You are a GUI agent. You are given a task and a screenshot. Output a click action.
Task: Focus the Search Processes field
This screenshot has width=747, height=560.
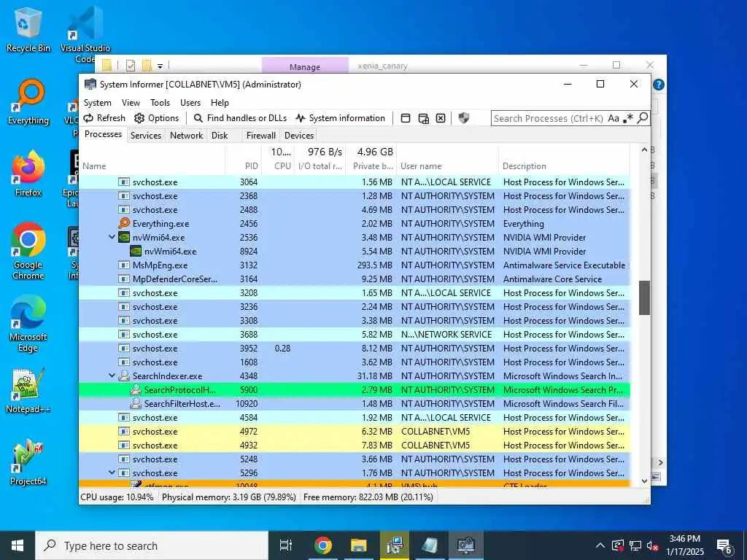point(549,118)
